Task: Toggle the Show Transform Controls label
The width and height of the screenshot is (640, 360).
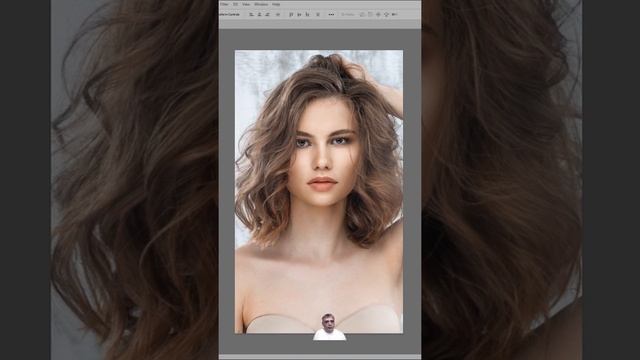Action: pos(229,14)
